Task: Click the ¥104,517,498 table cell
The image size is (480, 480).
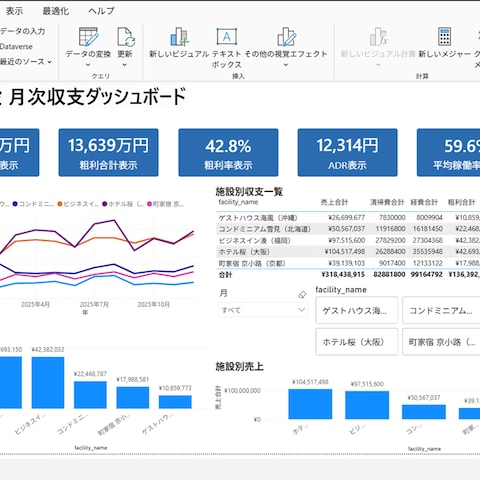Action: [x=345, y=251]
